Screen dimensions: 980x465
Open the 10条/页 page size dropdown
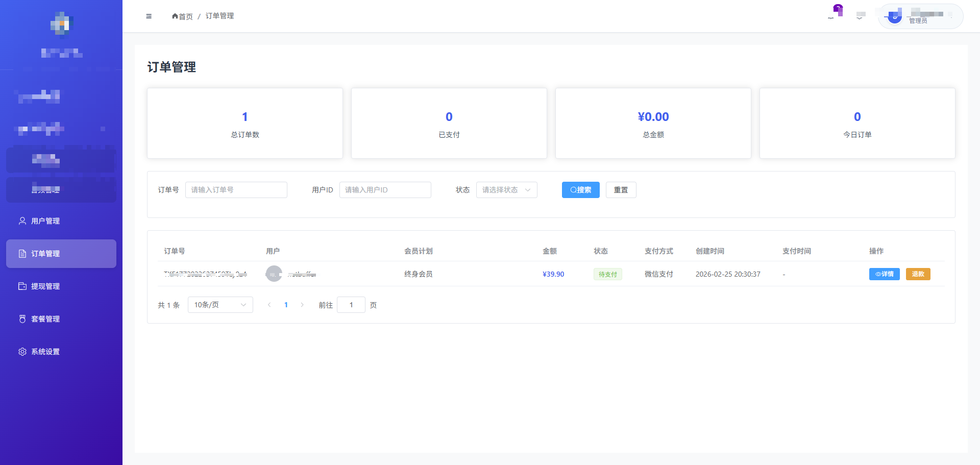(219, 304)
